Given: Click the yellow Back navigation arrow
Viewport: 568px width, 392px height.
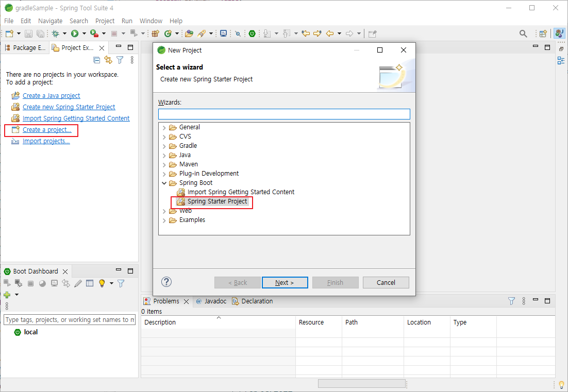Looking at the screenshot, I should (330, 33).
